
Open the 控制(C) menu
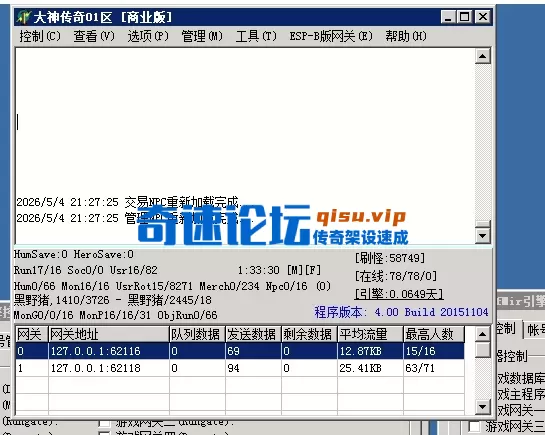click(x=40, y=36)
